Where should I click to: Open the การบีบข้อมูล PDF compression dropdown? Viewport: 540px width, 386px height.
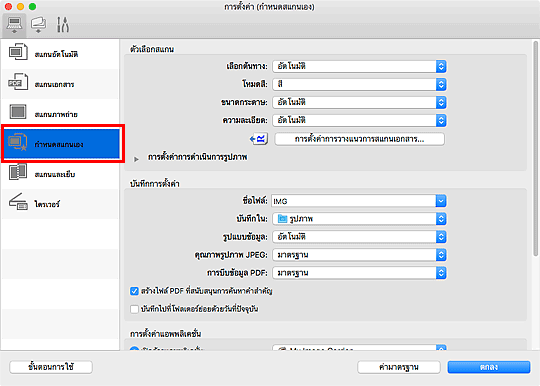(x=359, y=273)
